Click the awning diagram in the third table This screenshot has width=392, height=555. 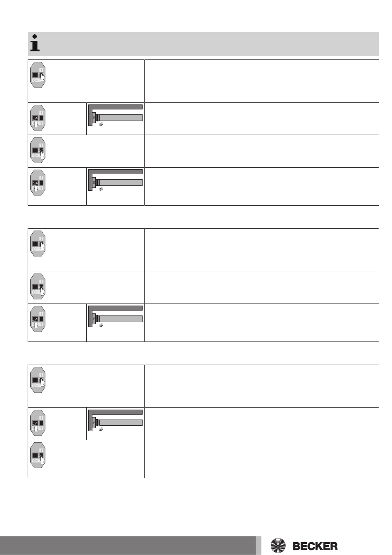coord(116,420)
